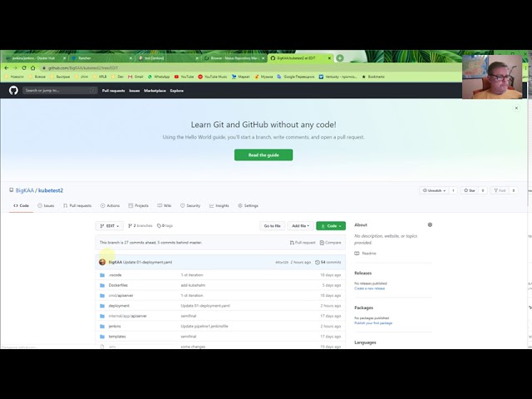Image resolution: width=532 pixels, height=399 pixels.
Task: Open the repository Settings tab
Action: click(248, 205)
